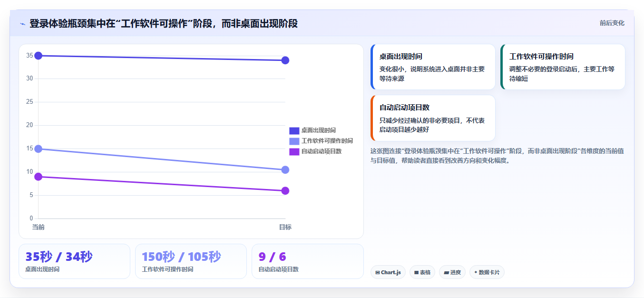Click the 目标 x-axis label
Viewport: 644px width, 298px height.
pyautogui.click(x=285, y=227)
